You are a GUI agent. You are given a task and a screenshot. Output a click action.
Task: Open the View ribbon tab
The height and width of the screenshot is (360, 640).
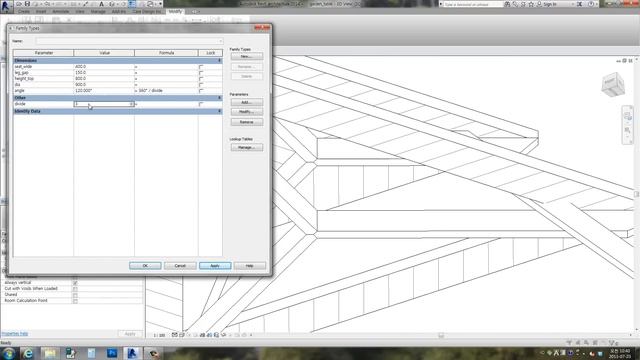80,11
